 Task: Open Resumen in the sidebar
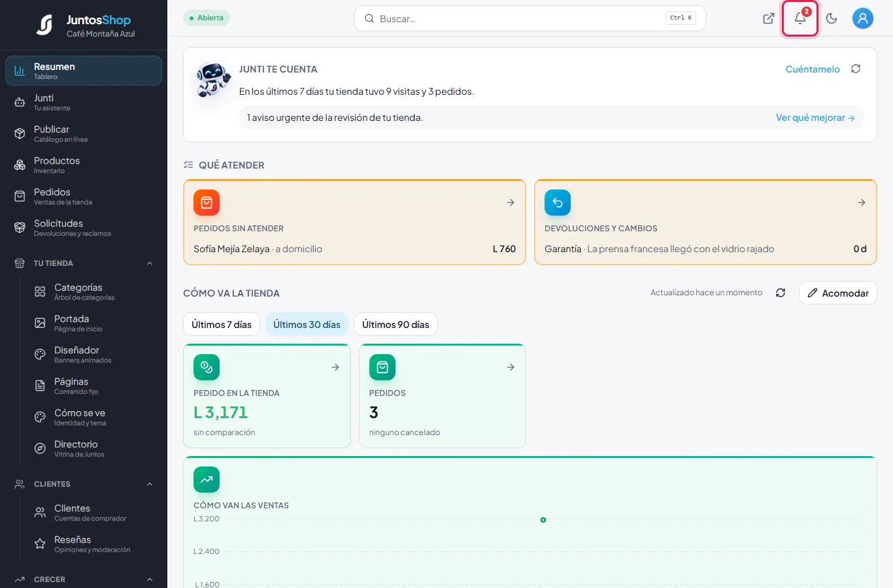(84, 71)
